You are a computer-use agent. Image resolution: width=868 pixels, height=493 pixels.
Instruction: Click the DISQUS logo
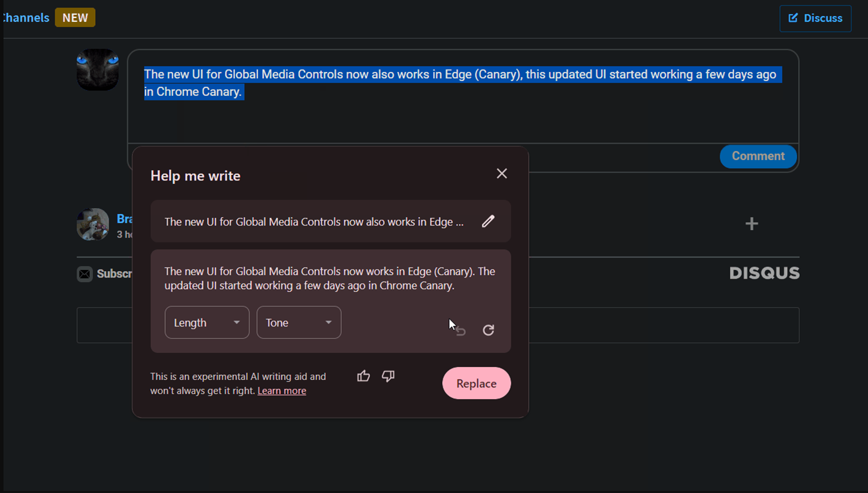click(765, 274)
